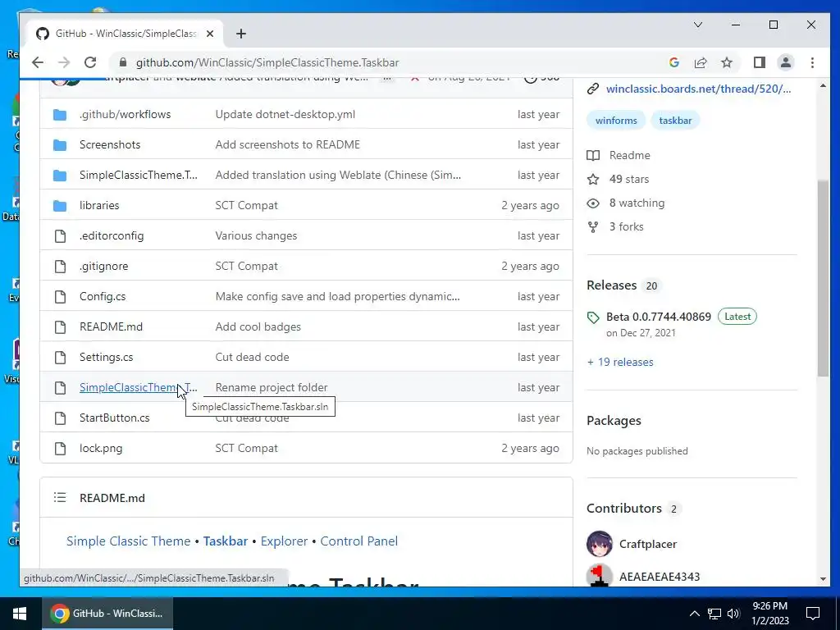Open the AEAEAEAE4343 contributor profile

coord(660,577)
